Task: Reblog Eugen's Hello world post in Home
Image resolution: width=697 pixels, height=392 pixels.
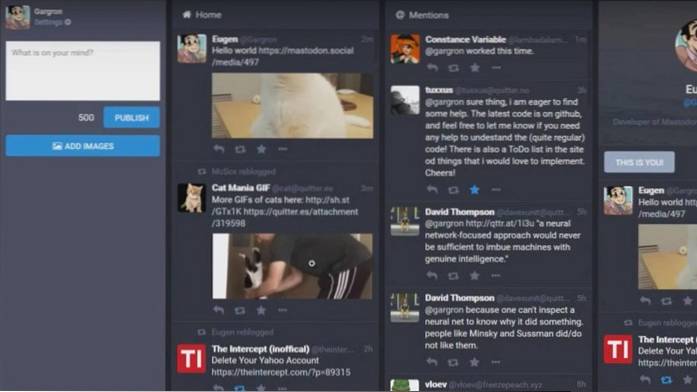Action: [x=240, y=149]
